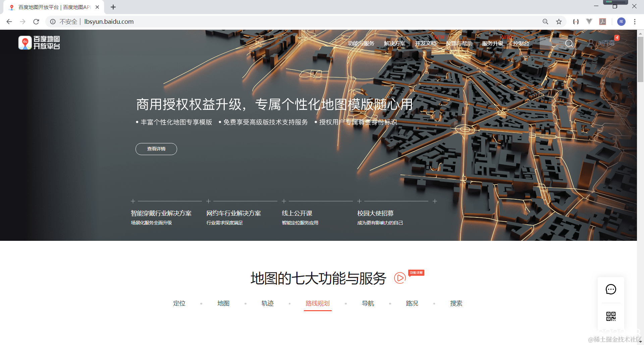
Task: Click the 查看详情 button
Action: click(156, 149)
